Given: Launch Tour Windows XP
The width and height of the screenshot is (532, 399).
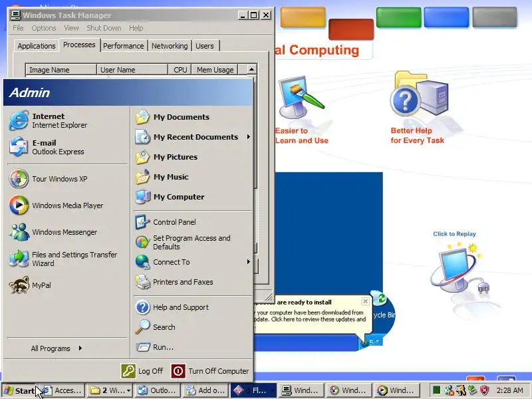Looking at the screenshot, I should click(x=67, y=179).
